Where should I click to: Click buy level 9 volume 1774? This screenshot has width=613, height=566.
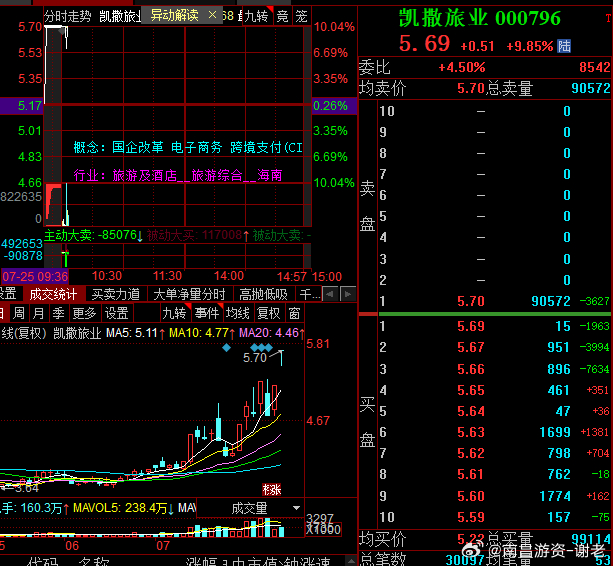[x=555, y=496]
